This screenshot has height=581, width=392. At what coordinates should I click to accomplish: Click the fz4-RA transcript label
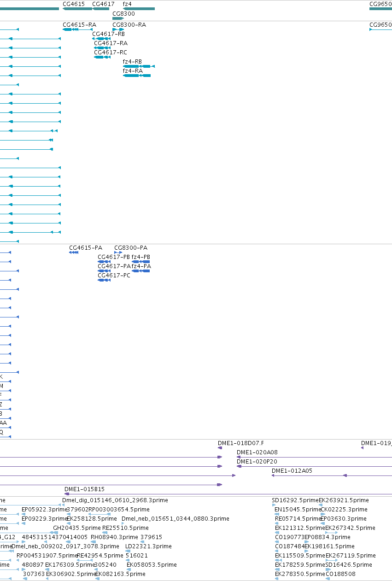pos(133,71)
